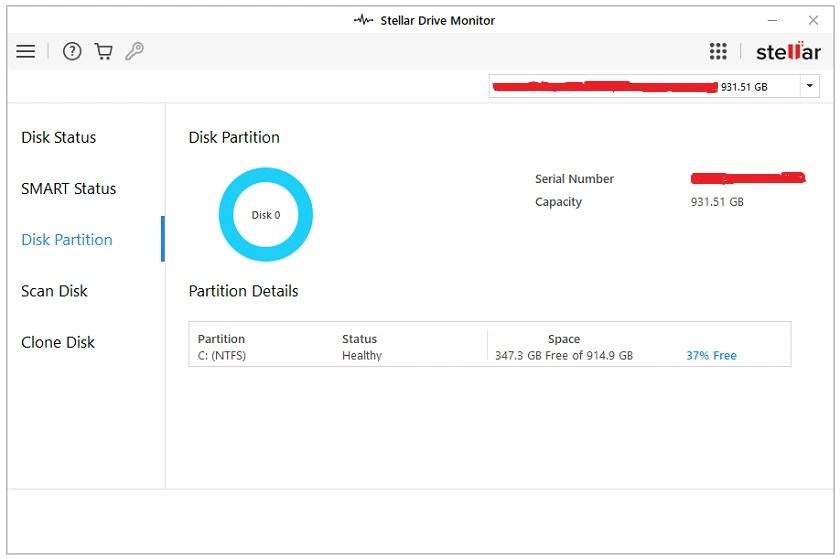Screen dimensions: 840x559
Task: Select the Disk Partition section
Action: pos(67,240)
